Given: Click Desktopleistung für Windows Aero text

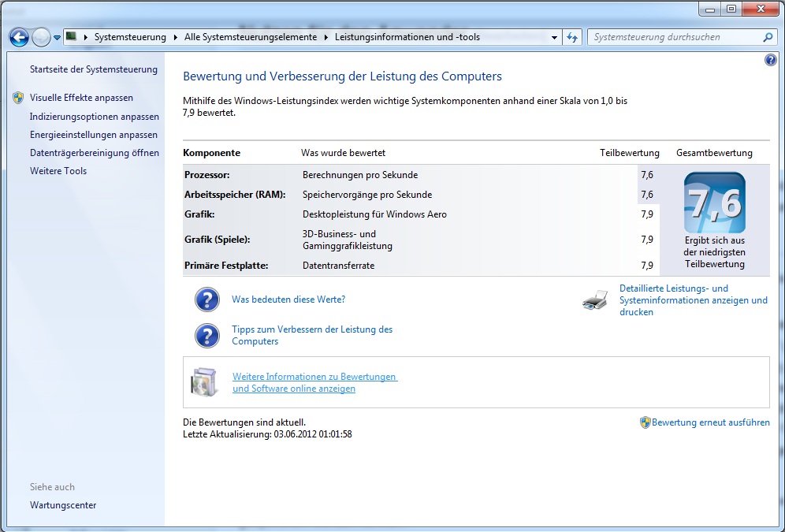Looking at the screenshot, I should [374, 214].
